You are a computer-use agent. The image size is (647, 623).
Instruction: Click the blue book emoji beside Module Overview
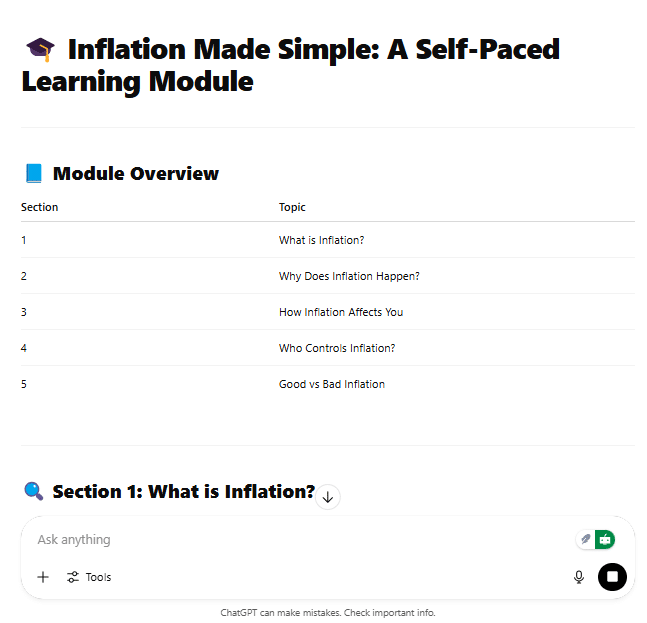coord(34,173)
